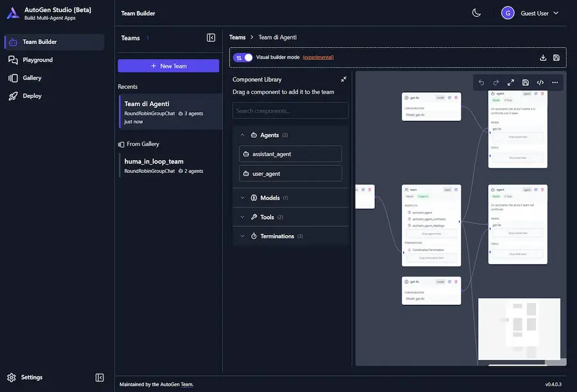This screenshot has height=392, width=577.
Task: Save canvas using toolbar save icon
Action: pos(526,83)
